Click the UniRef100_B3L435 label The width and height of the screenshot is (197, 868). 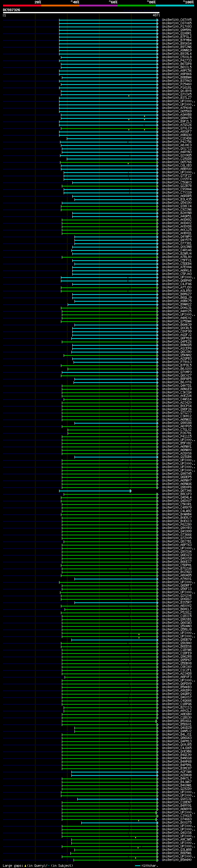click(177, 200)
